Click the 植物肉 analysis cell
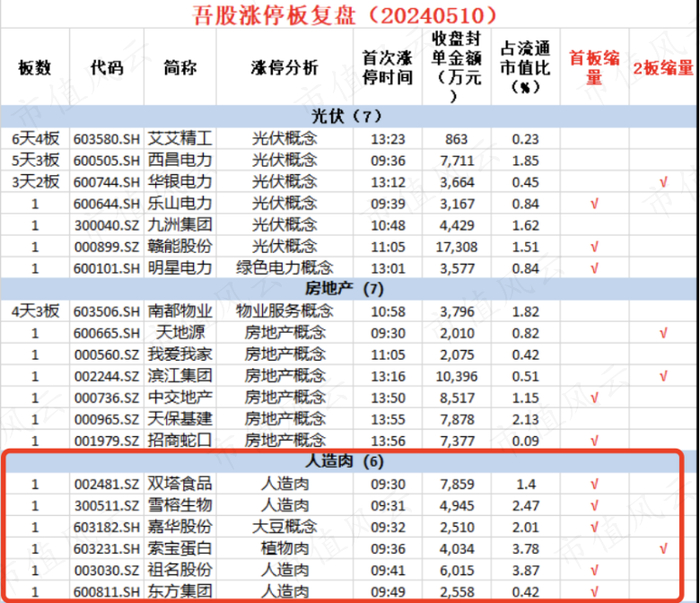The image size is (700, 603). coord(284,548)
